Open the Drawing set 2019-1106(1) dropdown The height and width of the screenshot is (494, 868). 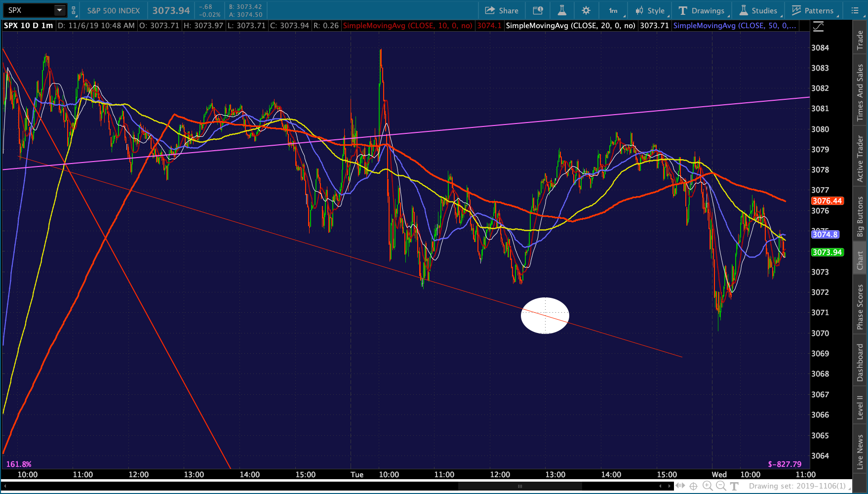[799, 486]
